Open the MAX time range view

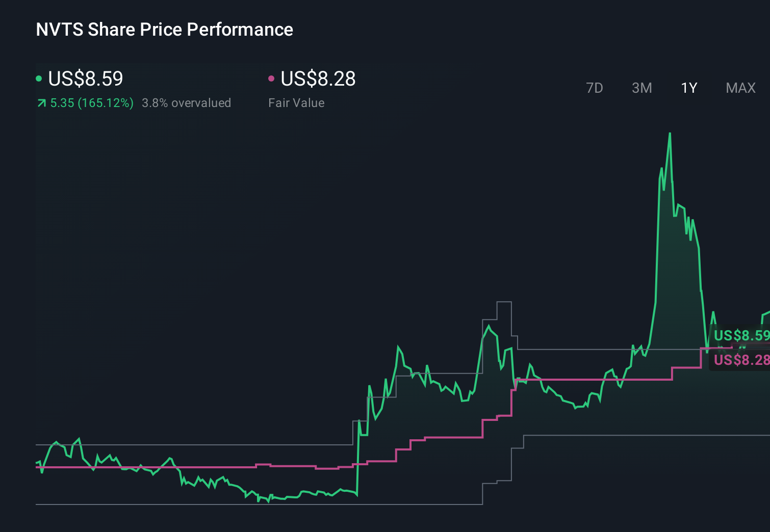(x=740, y=88)
